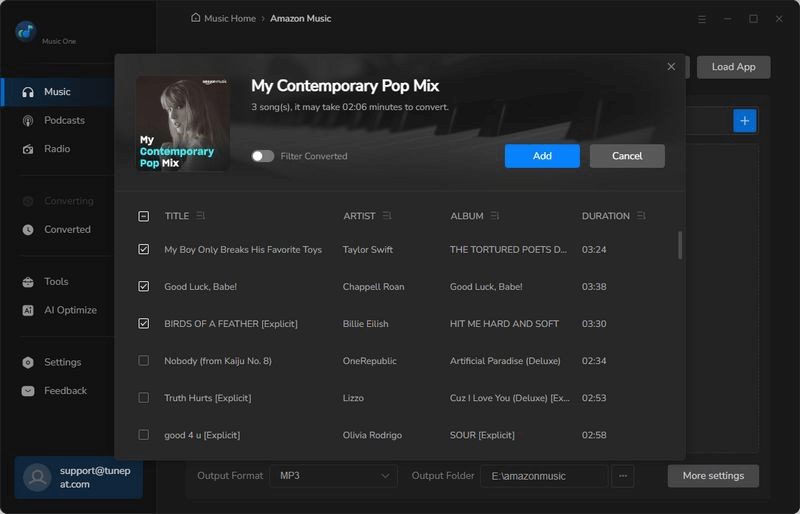Open the Converted tab in sidebar
This screenshot has height=514, width=800.
coord(67,229)
